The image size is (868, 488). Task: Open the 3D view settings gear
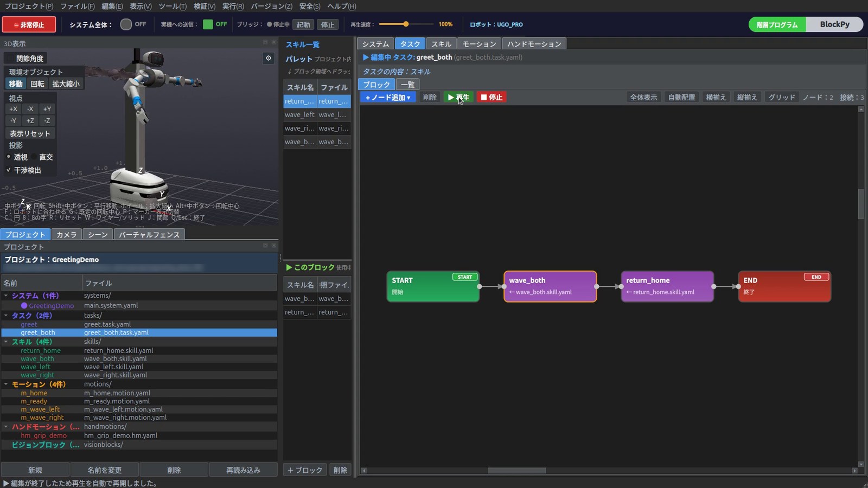pos(268,58)
